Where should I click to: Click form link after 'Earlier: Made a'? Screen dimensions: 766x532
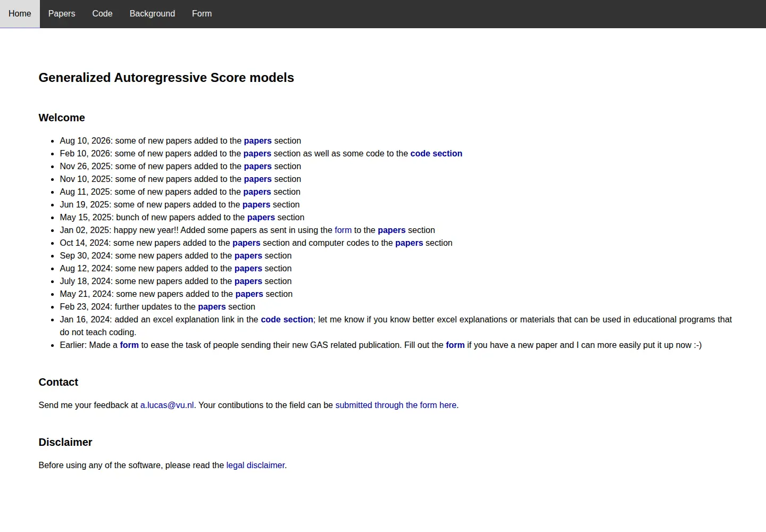129,345
